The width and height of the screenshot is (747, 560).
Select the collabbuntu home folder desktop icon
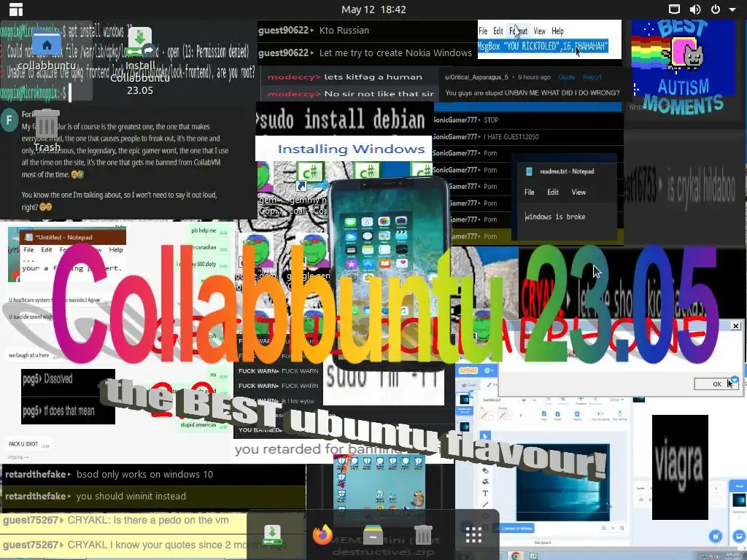tap(47, 51)
